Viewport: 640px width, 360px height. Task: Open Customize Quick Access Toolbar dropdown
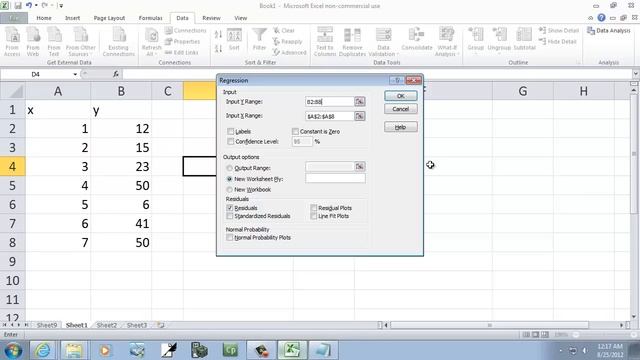pyautogui.click(x=61, y=6)
